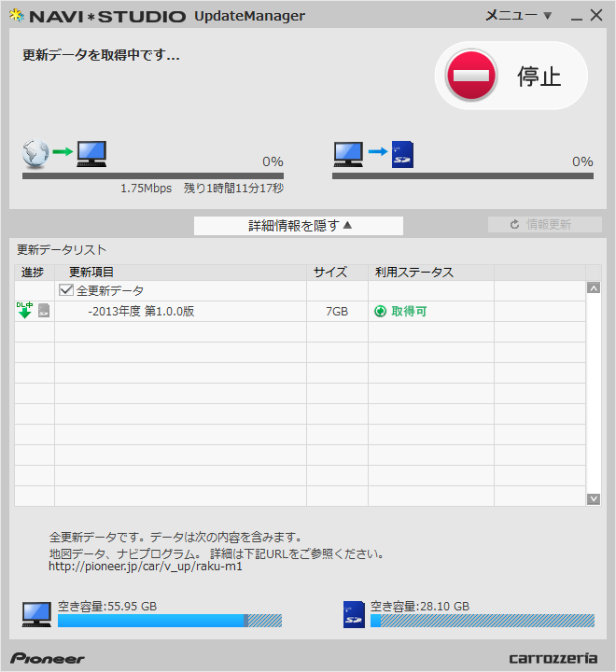616x672 pixels.
Task: Click the green 取得可 status icon
Action: [380, 311]
